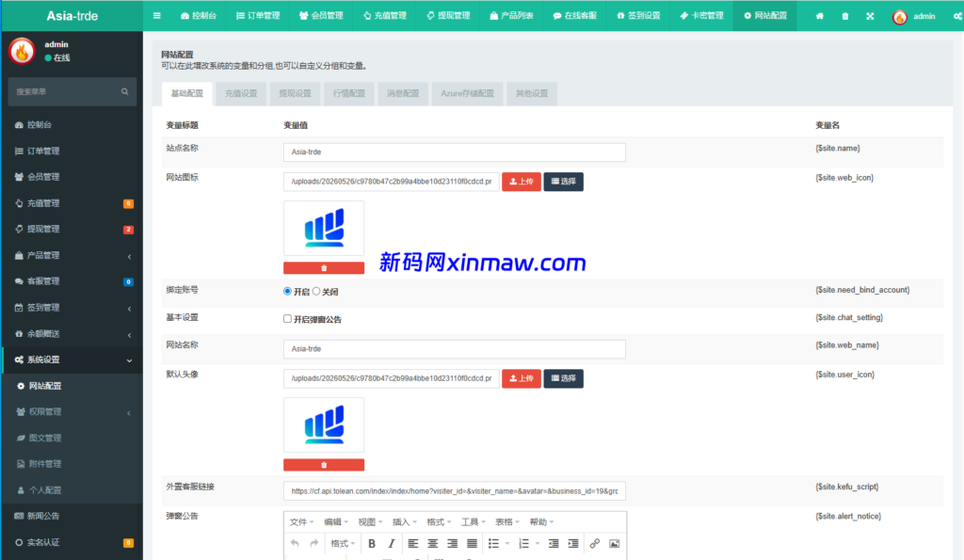Expand 权限管理 submenu
This screenshot has height=560, width=964.
click(x=72, y=412)
